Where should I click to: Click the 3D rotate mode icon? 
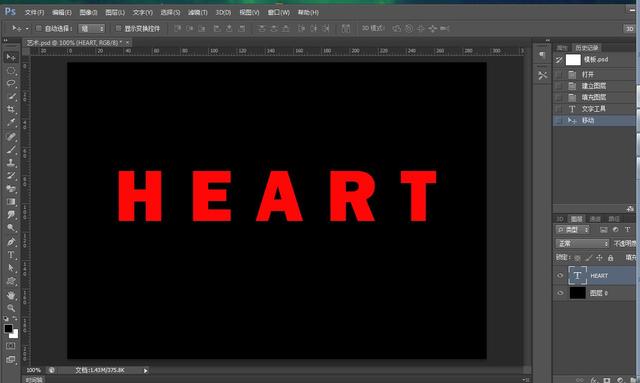[x=397, y=28]
